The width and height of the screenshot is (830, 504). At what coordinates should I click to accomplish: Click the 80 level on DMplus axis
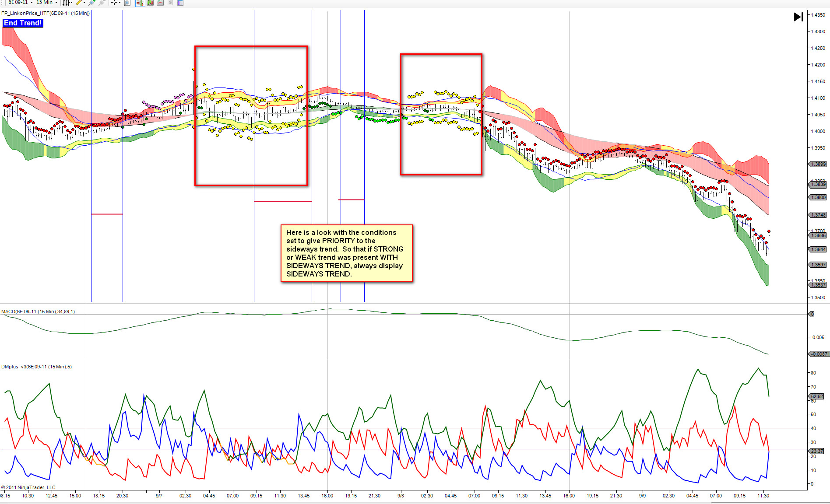[813, 373]
